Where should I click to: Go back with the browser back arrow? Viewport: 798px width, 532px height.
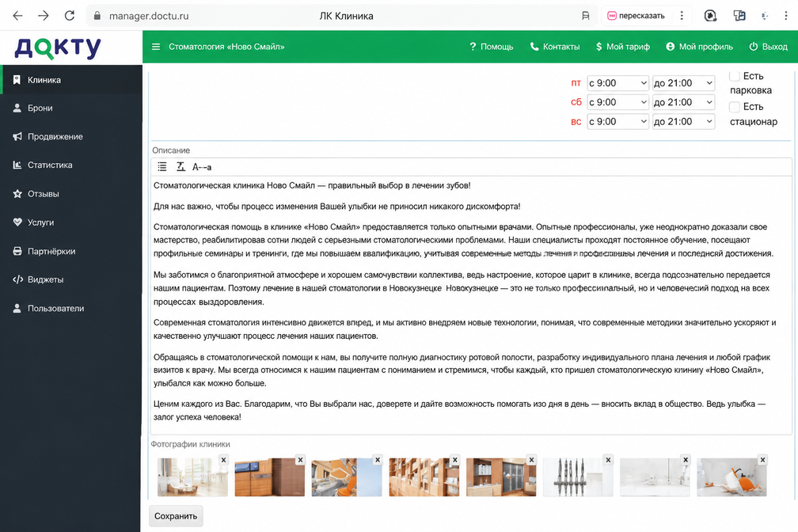point(17,16)
